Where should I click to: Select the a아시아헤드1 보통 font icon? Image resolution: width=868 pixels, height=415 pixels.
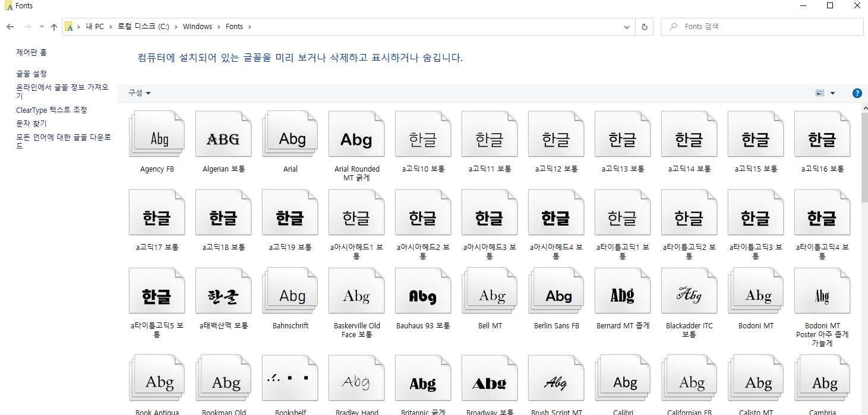[x=356, y=213]
